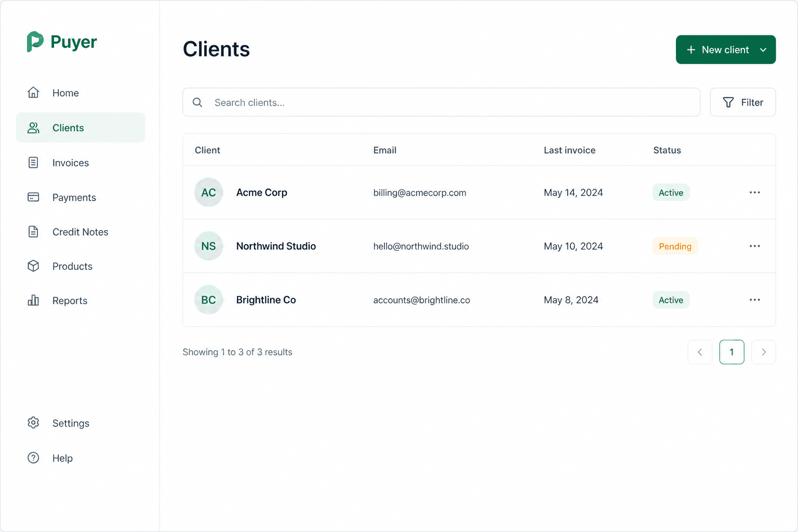Click billing@acmecorp.com email
The width and height of the screenshot is (798, 532).
click(x=420, y=193)
